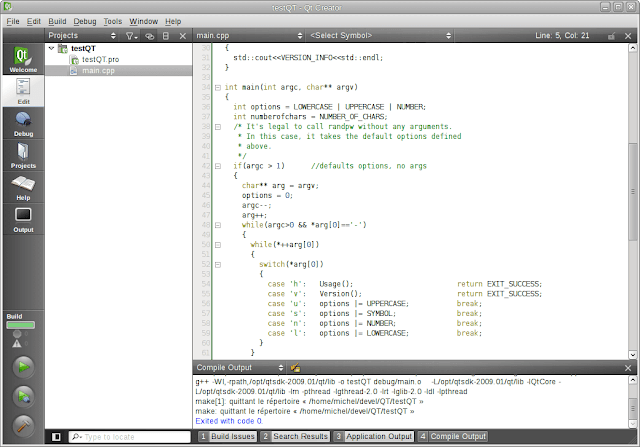This screenshot has height=447, width=640.
Task: Click the editor scroll-down arrow
Action: click(633, 355)
